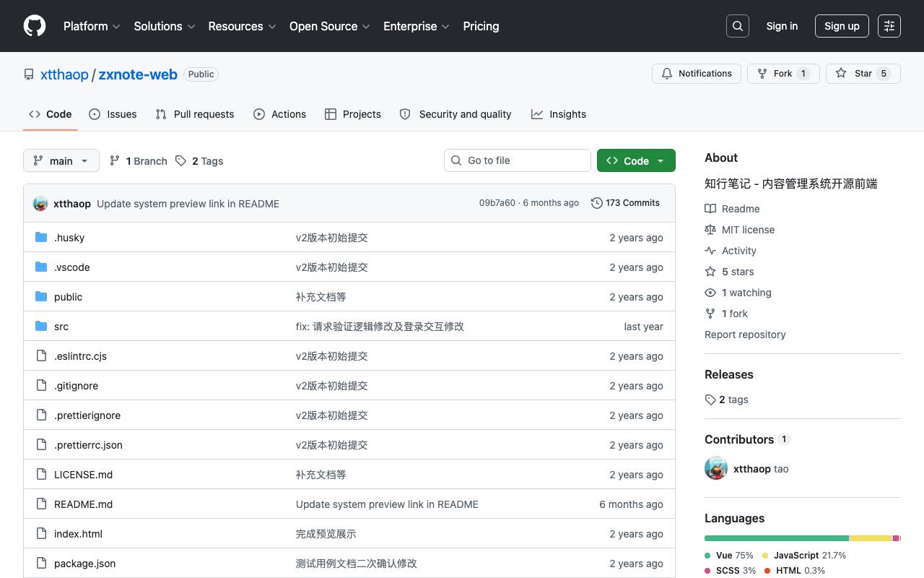
Task: Click xtthaop avatar in latest commit row
Action: [40, 203]
